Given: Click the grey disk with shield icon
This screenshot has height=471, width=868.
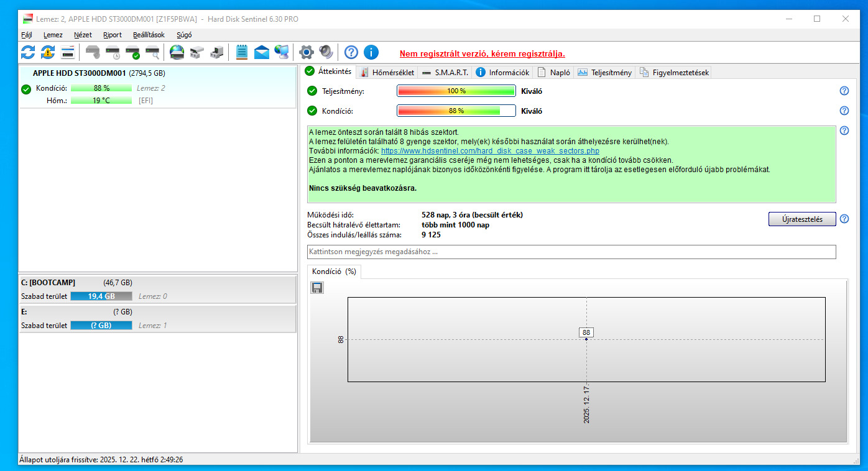Looking at the screenshot, I should pyautogui.click(x=93, y=52).
